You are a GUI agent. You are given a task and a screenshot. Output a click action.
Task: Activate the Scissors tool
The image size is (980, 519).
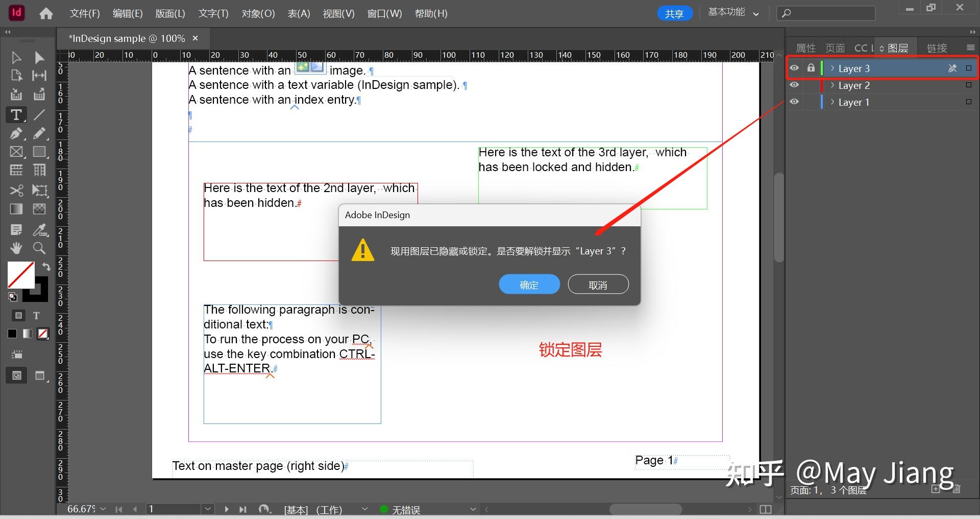[16, 191]
